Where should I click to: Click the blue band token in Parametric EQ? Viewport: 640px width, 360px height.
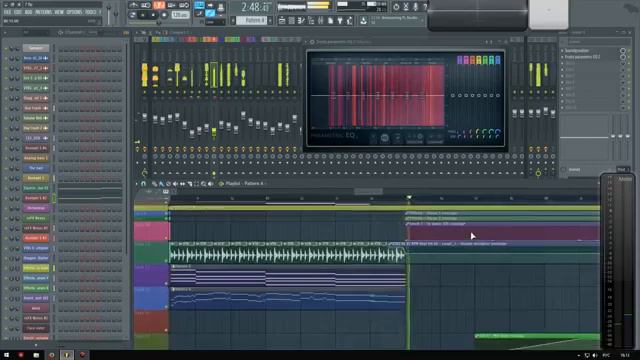(498, 60)
